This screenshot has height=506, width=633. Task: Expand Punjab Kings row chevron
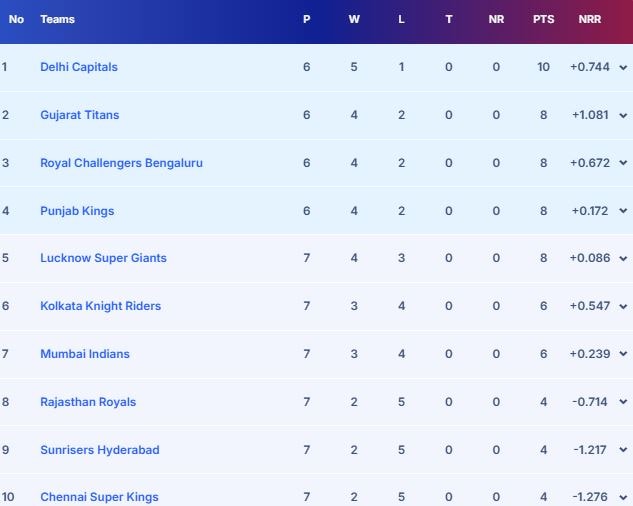(x=623, y=211)
